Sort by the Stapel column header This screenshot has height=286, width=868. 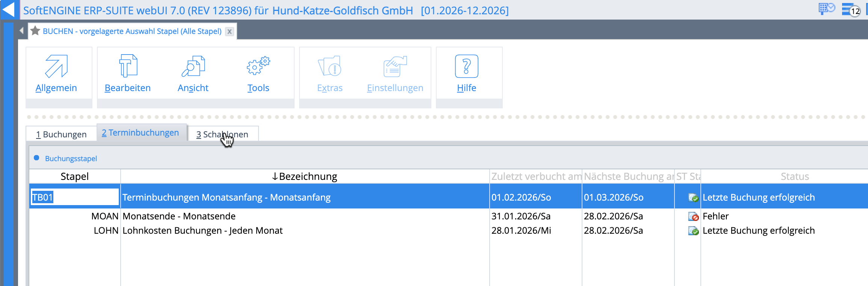tap(74, 176)
